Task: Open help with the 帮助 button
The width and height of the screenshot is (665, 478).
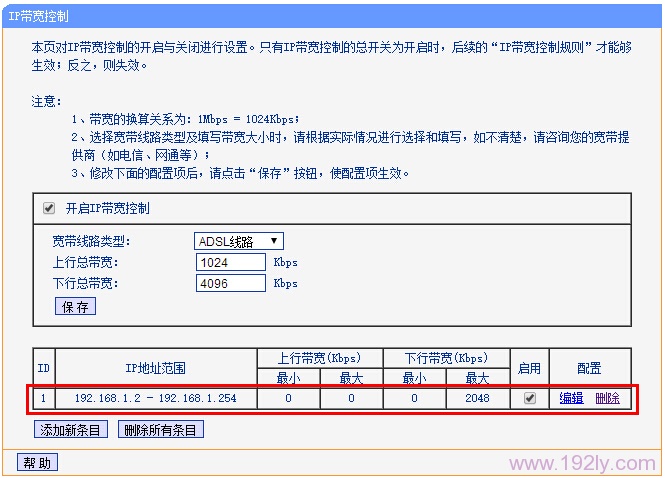Action: pyautogui.click(x=38, y=462)
